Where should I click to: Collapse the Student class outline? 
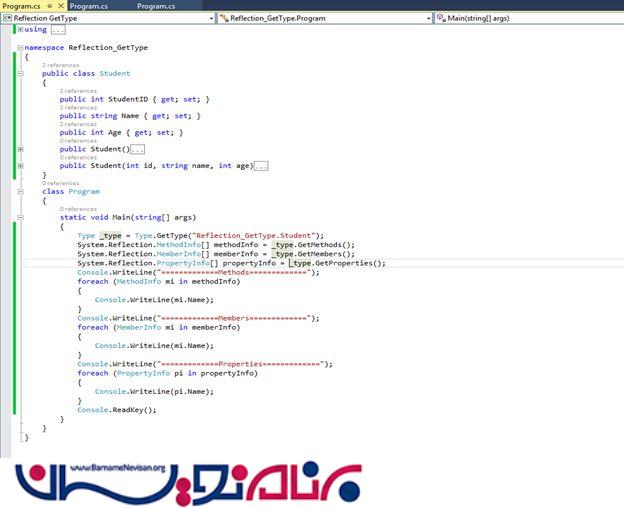[21, 73]
